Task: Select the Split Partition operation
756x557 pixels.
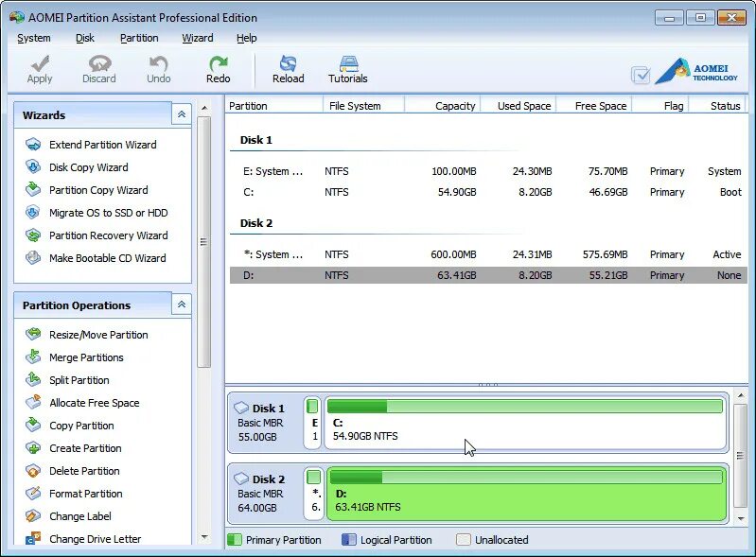Action: pos(79,379)
